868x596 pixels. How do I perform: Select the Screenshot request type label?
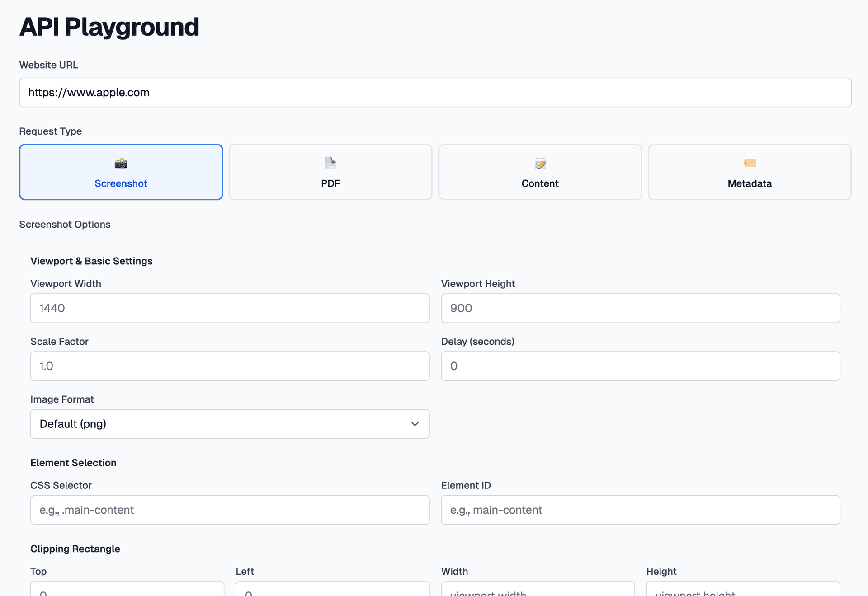[x=121, y=183]
